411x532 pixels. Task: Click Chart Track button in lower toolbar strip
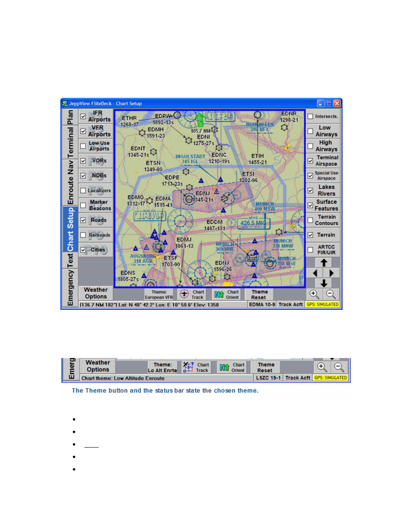click(x=196, y=367)
